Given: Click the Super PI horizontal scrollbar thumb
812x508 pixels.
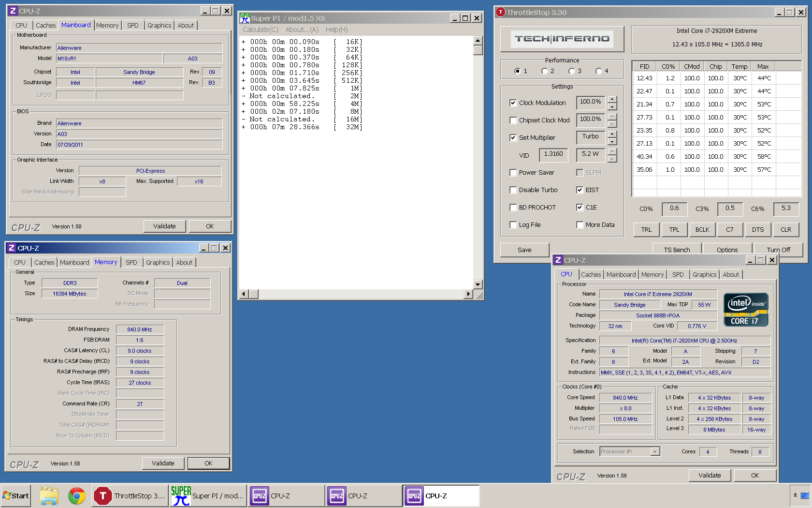Looking at the screenshot, I should point(254,294).
